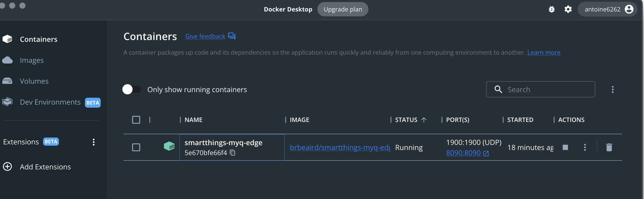This screenshot has width=644, height=199.
Task: Open Extensions options three-dot menu
Action: click(x=94, y=142)
